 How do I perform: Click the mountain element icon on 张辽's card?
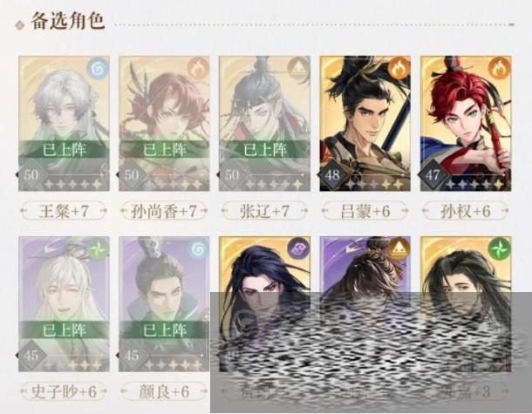click(x=298, y=69)
